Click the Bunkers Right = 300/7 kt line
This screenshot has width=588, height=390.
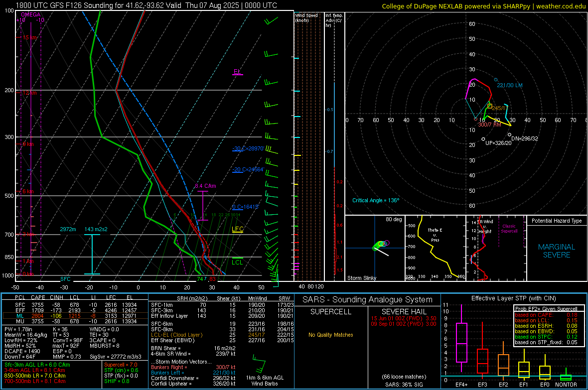click(193, 368)
